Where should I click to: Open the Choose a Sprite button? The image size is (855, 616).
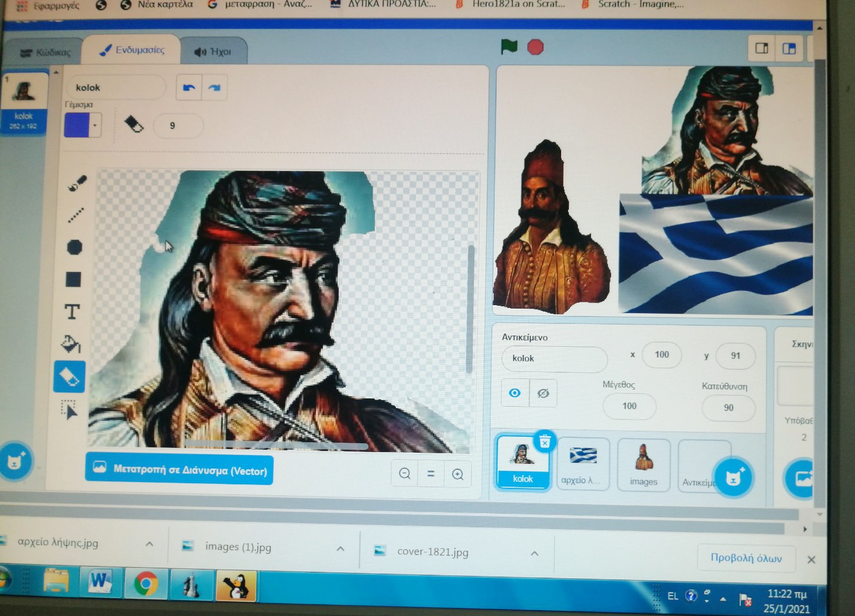click(733, 477)
